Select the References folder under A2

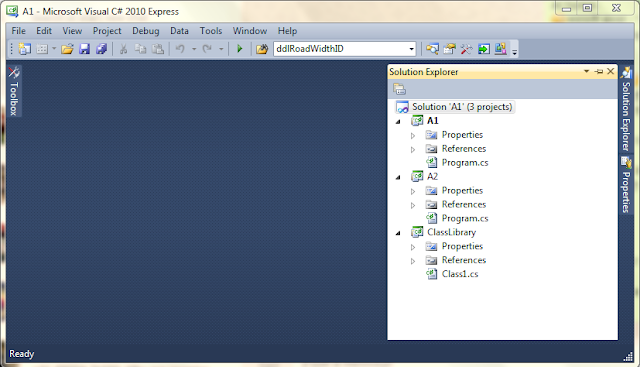click(464, 204)
